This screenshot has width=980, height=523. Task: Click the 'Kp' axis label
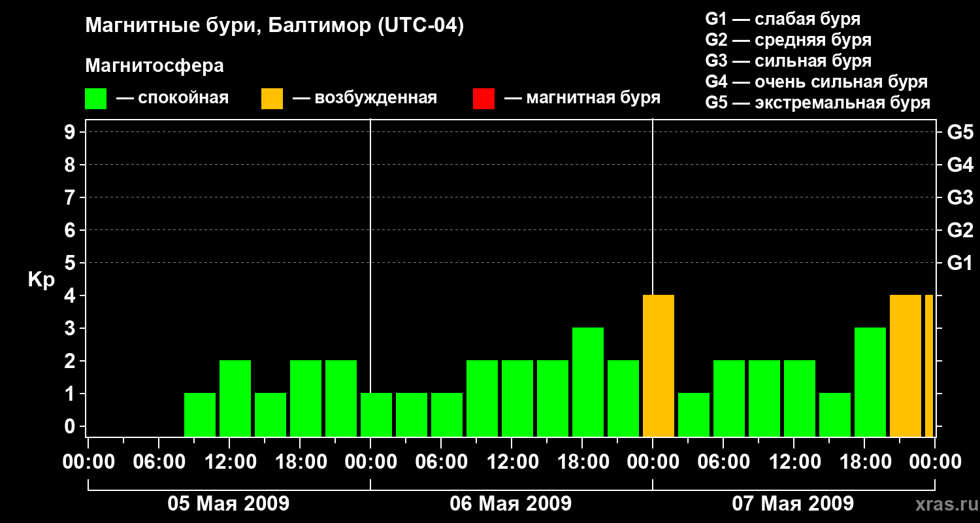[41, 280]
